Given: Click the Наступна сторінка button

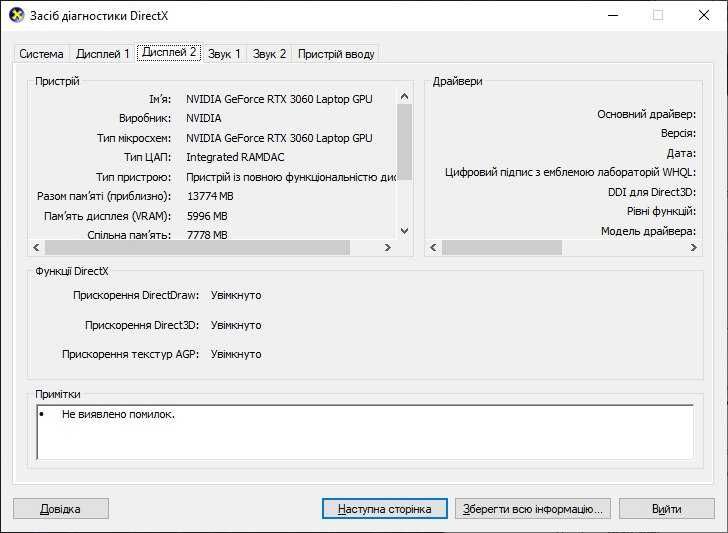Looking at the screenshot, I should click(x=384, y=509).
